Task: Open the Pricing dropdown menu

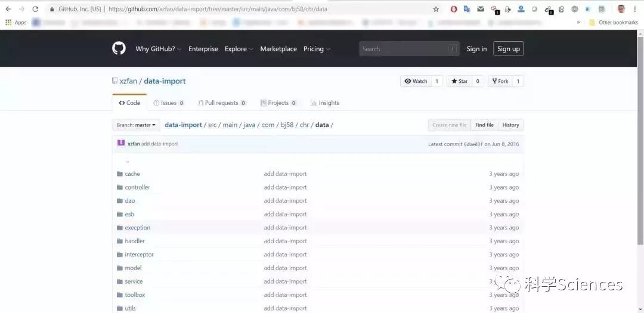Action: [x=317, y=49]
